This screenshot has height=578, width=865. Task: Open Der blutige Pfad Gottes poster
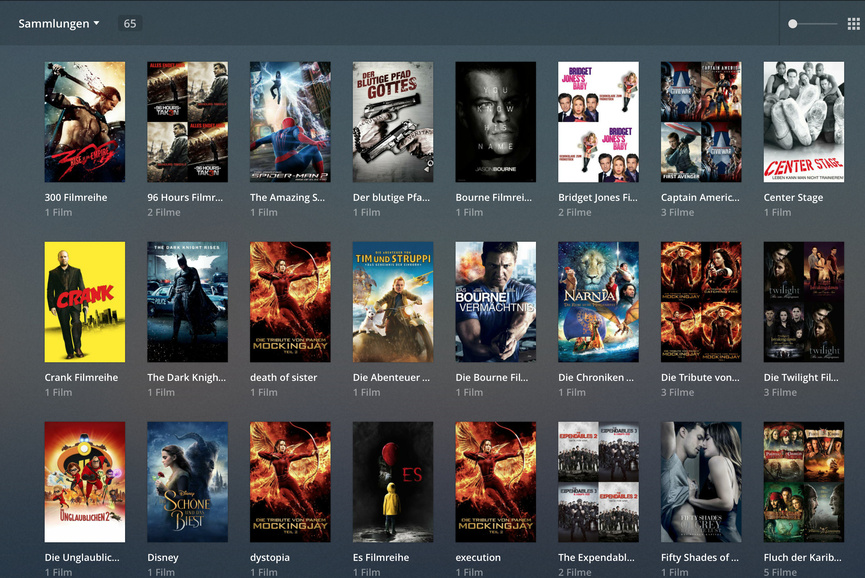pyautogui.click(x=393, y=122)
